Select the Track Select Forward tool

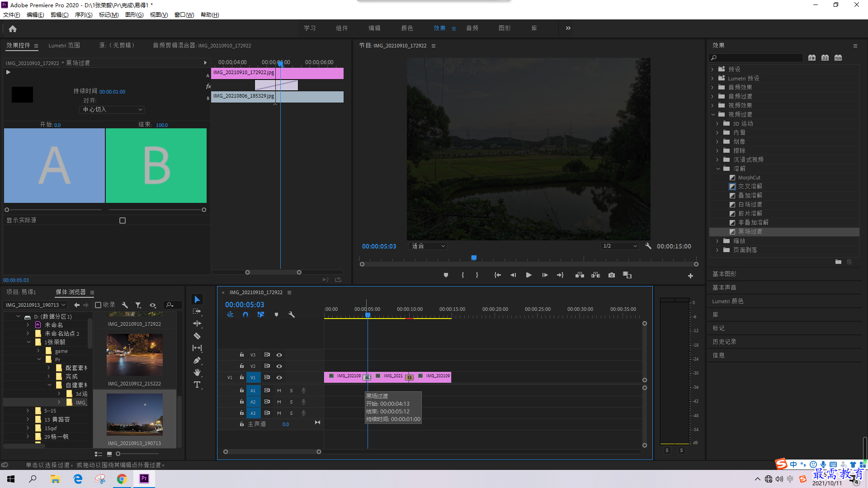point(197,312)
